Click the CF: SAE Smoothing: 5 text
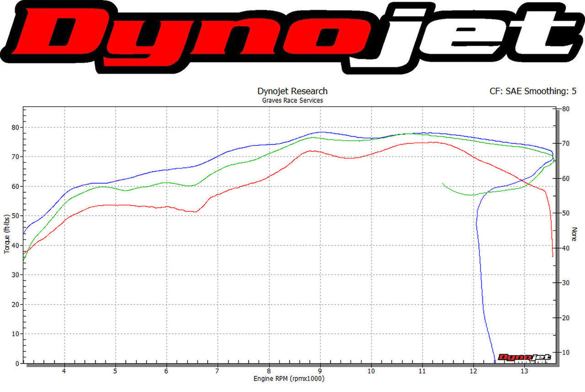The image size is (585, 392). [x=533, y=91]
